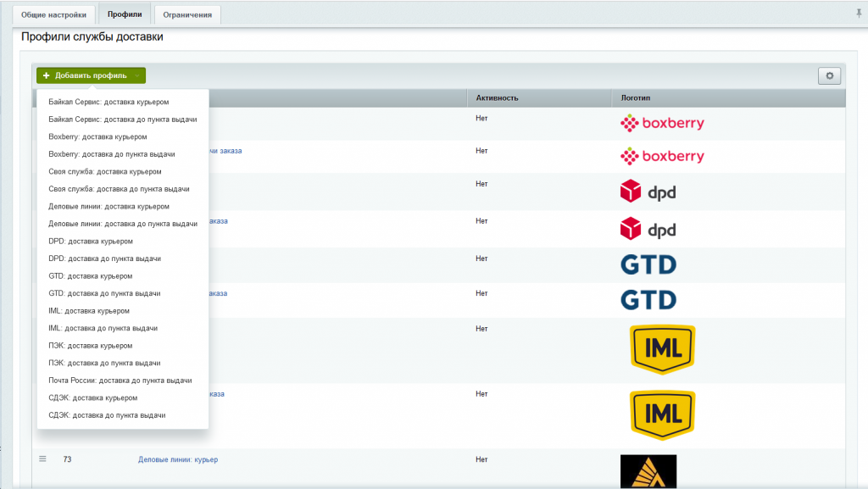The height and width of the screenshot is (489, 868).
Task: Choose Boxberry: доставка курьером from menu
Action: [98, 136]
